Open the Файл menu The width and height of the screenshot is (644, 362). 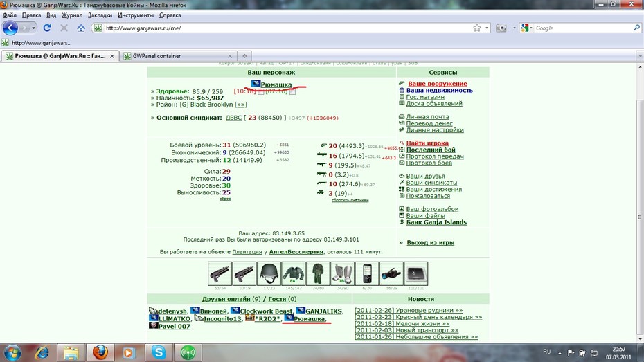pyautogui.click(x=10, y=15)
